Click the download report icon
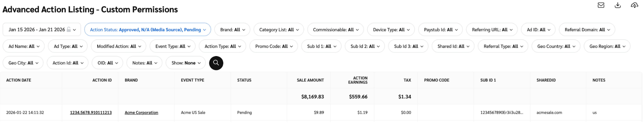The width and height of the screenshot is (644, 124). (617, 5)
